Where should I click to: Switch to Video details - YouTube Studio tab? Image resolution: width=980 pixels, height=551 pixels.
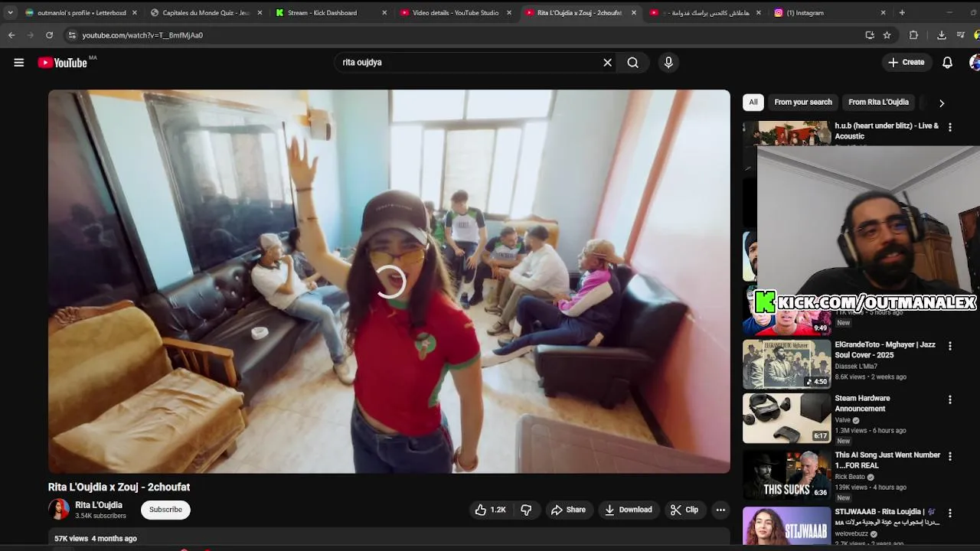point(455,13)
